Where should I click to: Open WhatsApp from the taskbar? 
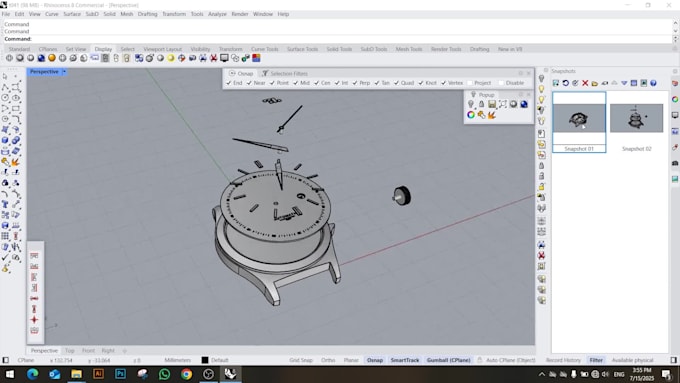pos(164,373)
